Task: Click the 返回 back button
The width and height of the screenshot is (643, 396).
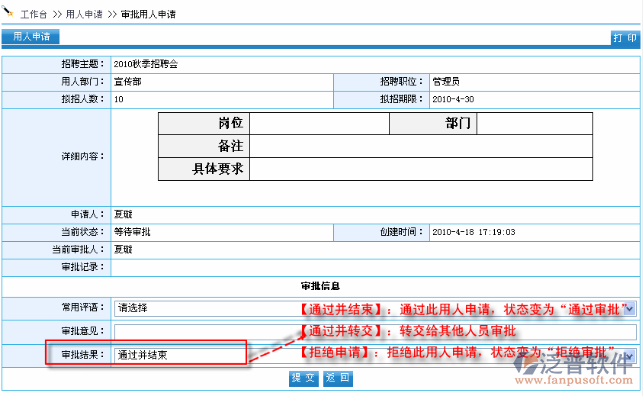Action: [337, 378]
